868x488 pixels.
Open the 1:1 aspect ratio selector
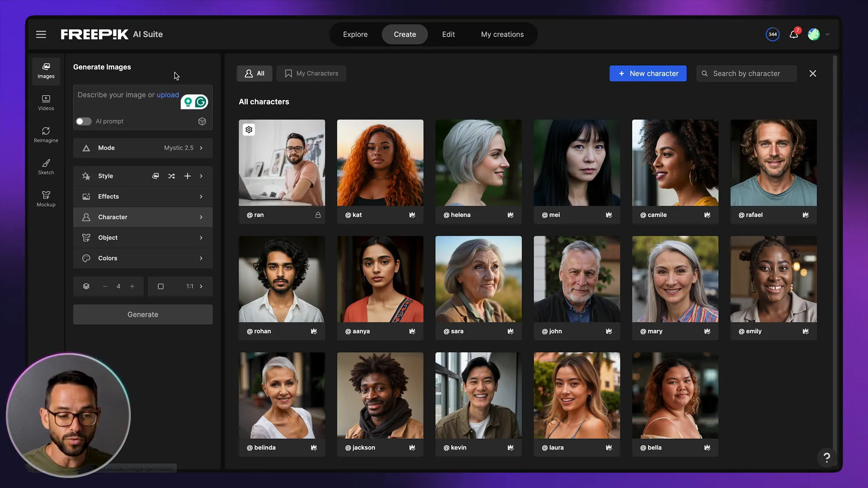coord(180,286)
